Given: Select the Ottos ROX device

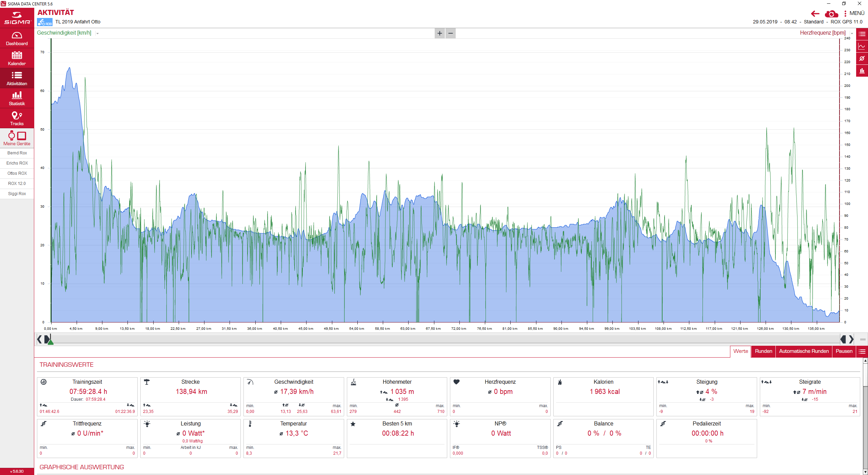Looking at the screenshot, I should (x=17, y=173).
